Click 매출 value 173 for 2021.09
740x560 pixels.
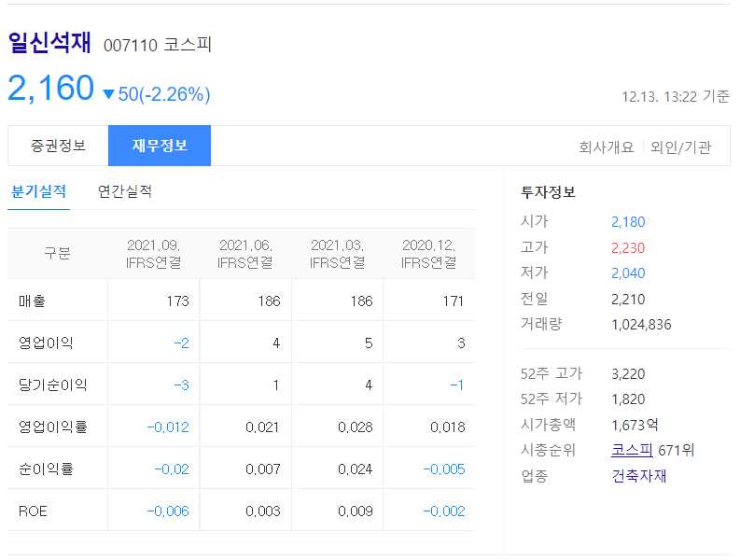click(x=177, y=301)
